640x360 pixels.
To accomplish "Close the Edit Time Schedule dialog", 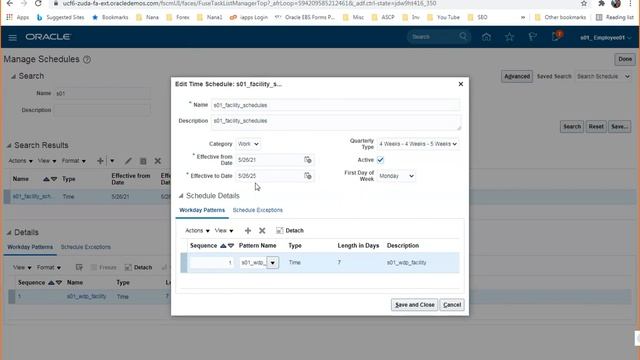I will click(461, 84).
